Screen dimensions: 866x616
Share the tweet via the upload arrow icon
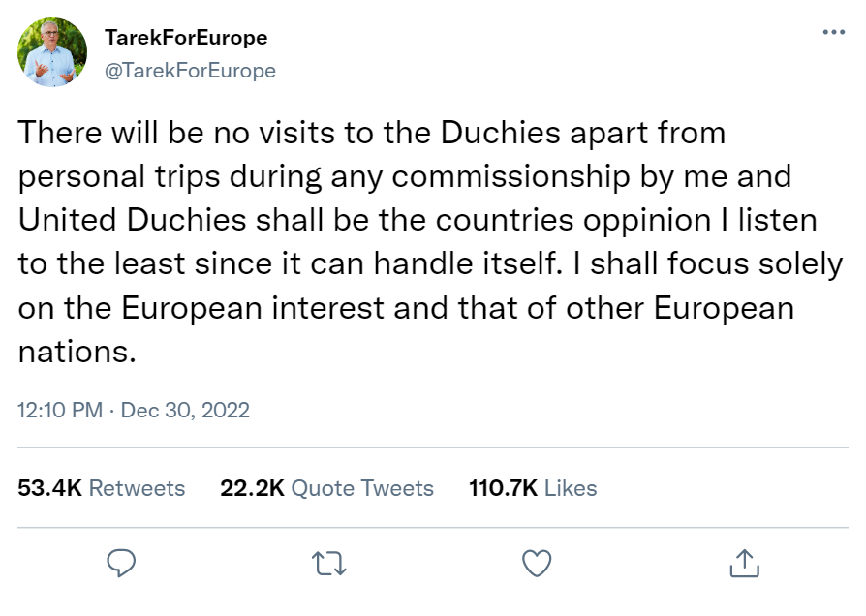tap(744, 563)
